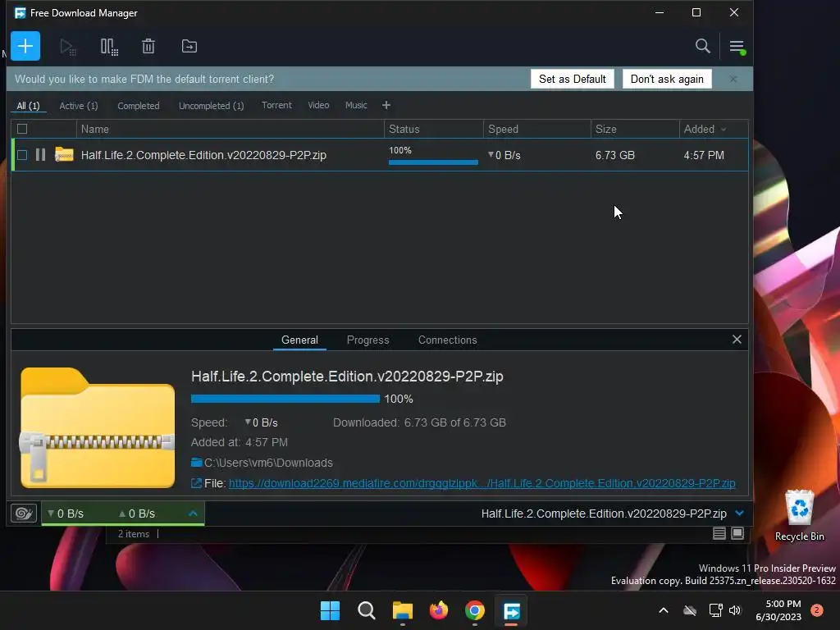Screen dimensions: 840x630
Task: Select the All (1) filter tab
Action: 29,106
